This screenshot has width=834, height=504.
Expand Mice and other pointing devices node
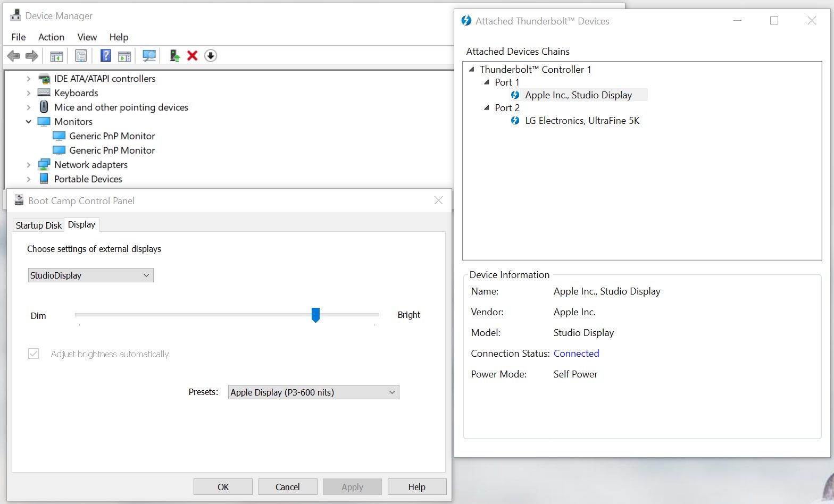(x=29, y=107)
